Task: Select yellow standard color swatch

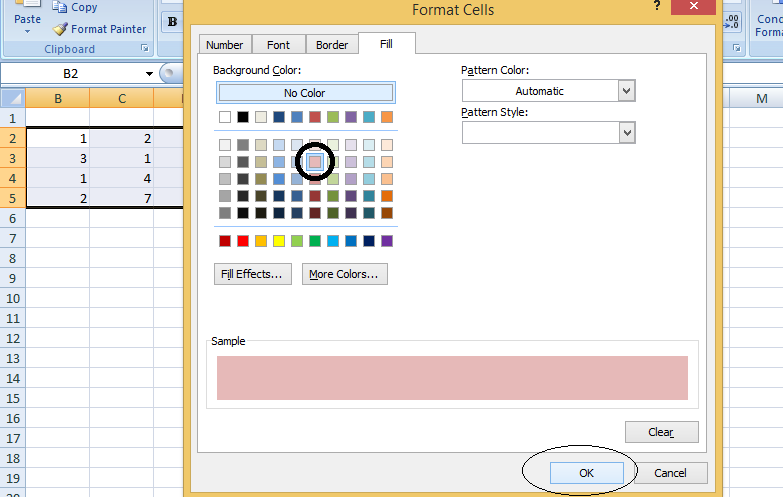Action: (279, 241)
